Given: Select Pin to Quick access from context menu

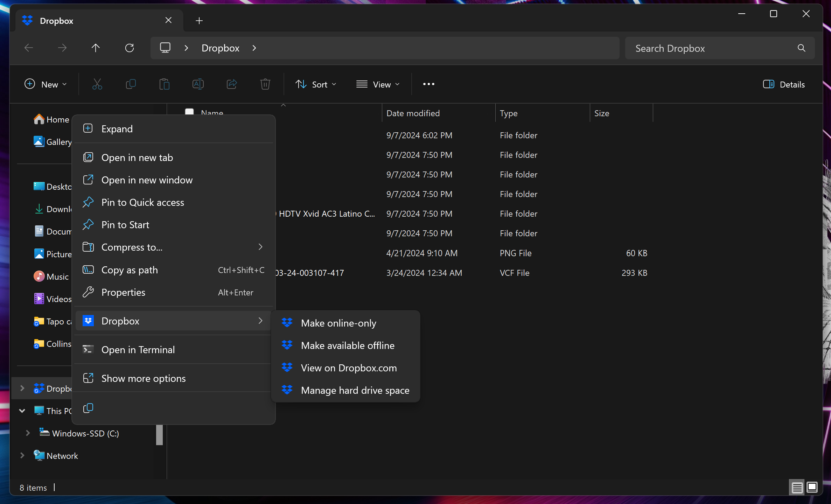Looking at the screenshot, I should [142, 202].
